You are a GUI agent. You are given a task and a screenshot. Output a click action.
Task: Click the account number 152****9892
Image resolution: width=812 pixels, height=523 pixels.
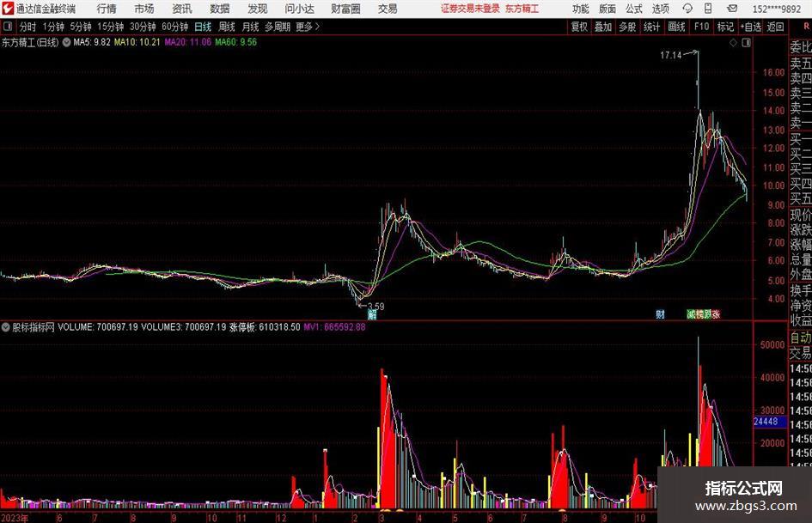pyautogui.click(x=776, y=9)
